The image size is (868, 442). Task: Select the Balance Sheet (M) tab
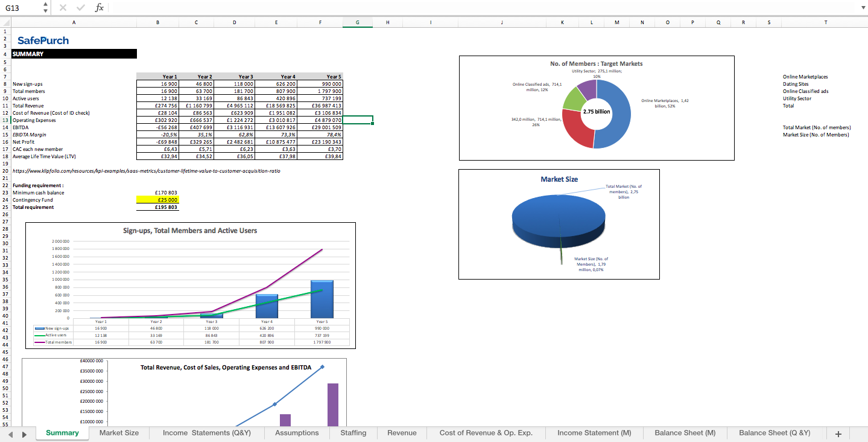pyautogui.click(x=685, y=433)
